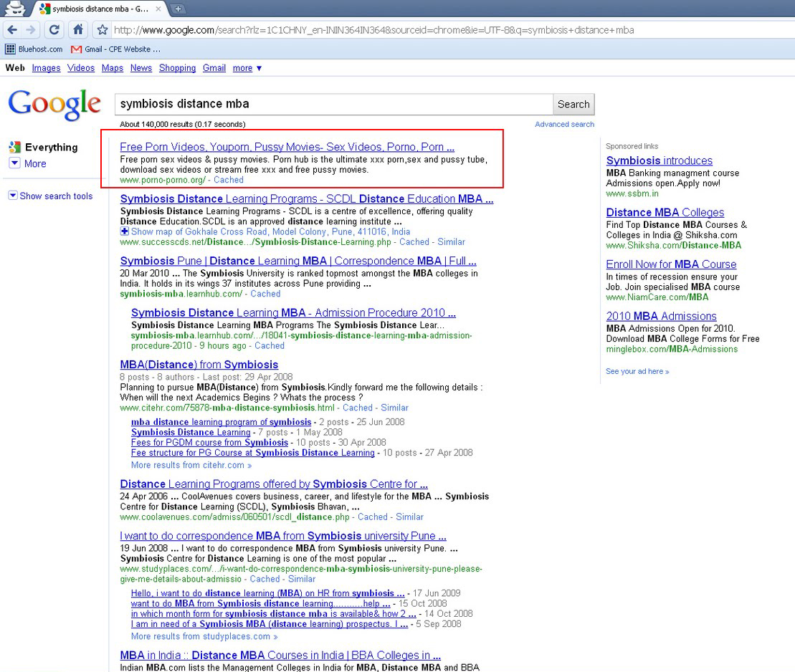Open the more dropdown in the top navigation
795x672 pixels.
click(x=247, y=68)
